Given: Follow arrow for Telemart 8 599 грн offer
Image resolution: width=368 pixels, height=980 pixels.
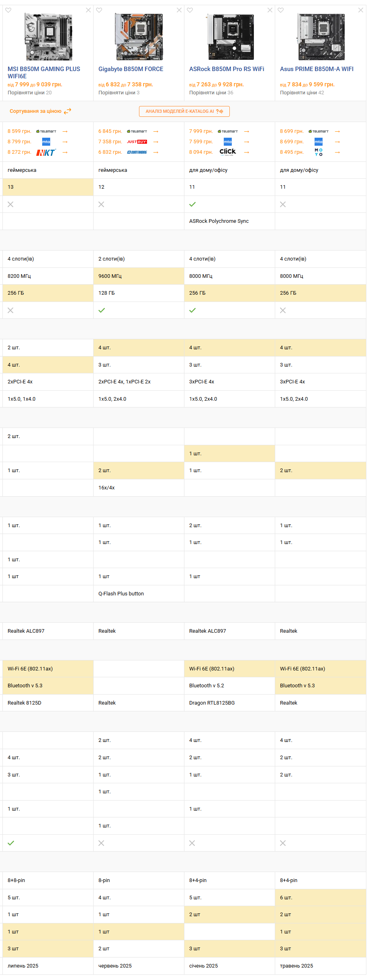Looking at the screenshot, I should click(x=65, y=131).
